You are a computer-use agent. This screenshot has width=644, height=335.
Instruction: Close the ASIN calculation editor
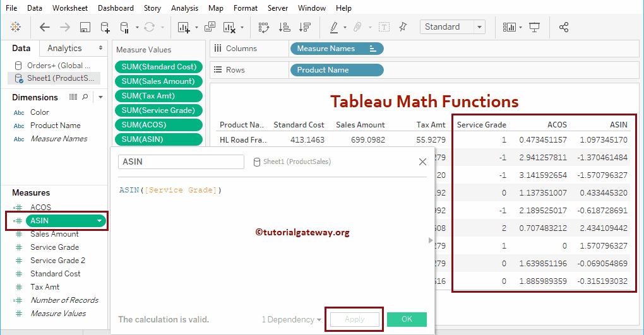[x=422, y=162]
